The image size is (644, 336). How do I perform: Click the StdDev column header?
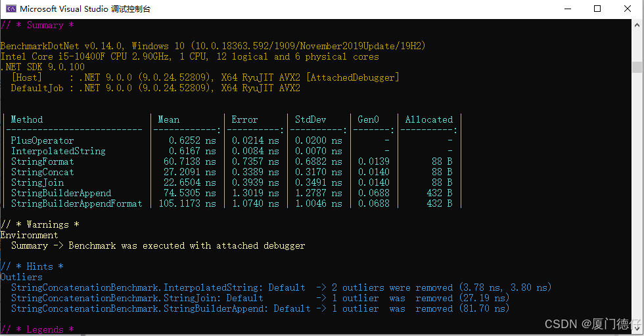click(310, 119)
